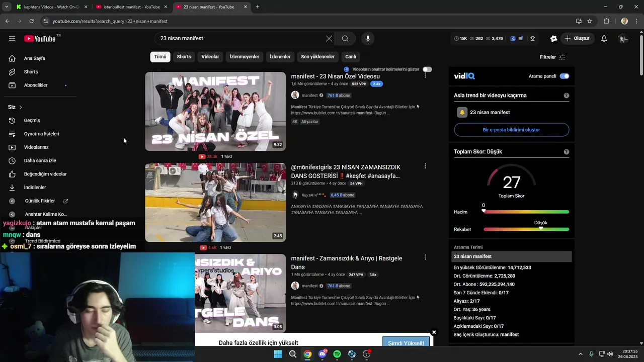Image resolution: width=644 pixels, height=362 pixels.
Task: Click help icon next to Toplam Skor
Action: (567, 152)
